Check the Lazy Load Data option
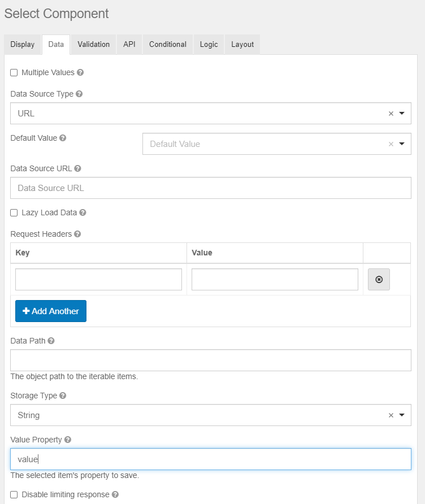This screenshot has height=504, width=425. tap(13, 212)
